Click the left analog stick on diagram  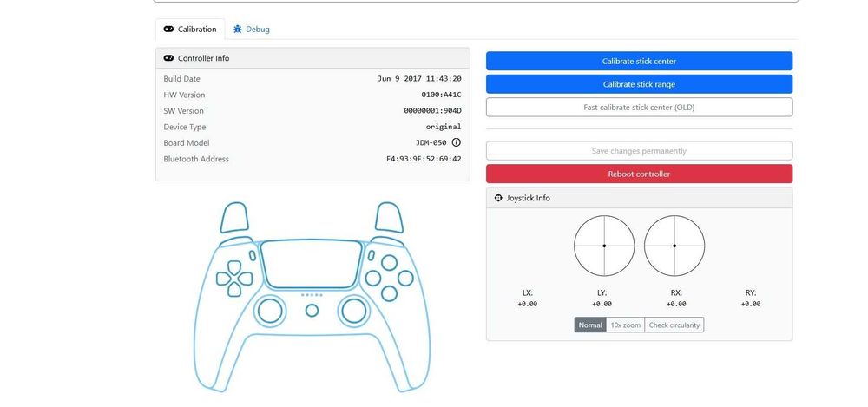(x=270, y=311)
